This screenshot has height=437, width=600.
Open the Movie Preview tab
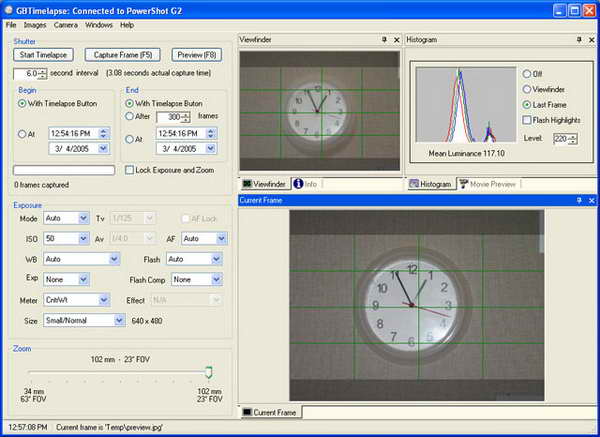coord(492,184)
